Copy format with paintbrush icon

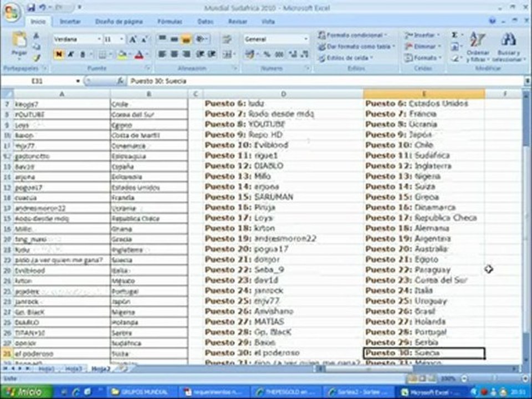(x=37, y=58)
